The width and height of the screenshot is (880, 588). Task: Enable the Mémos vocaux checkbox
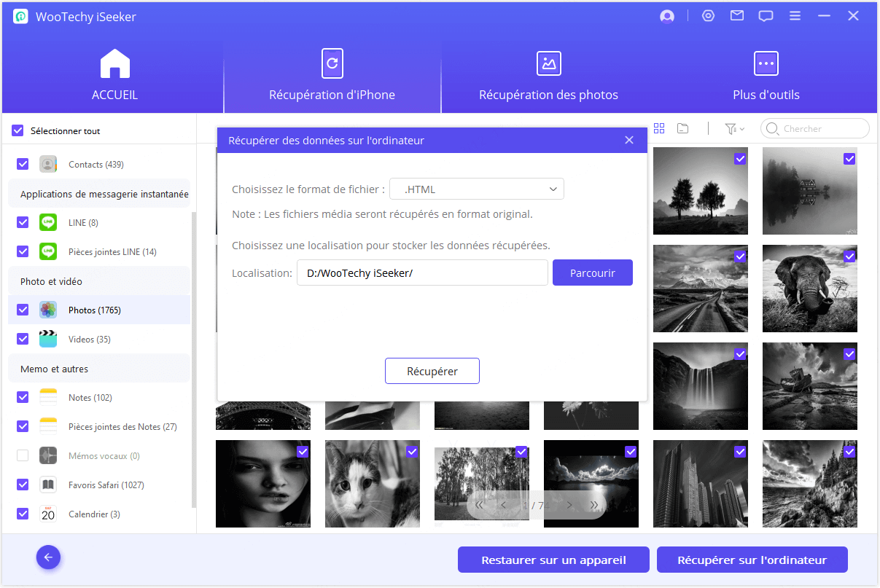pos(23,456)
